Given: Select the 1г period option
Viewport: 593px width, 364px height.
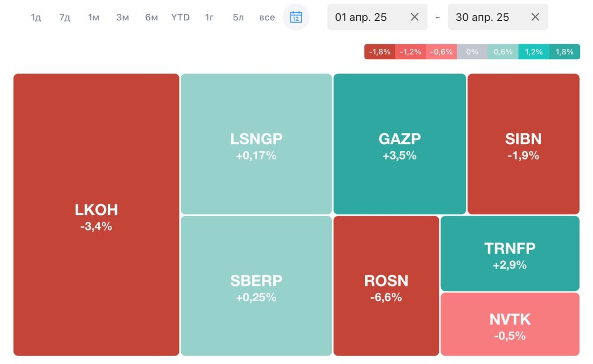Looking at the screenshot, I should click(x=210, y=17).
